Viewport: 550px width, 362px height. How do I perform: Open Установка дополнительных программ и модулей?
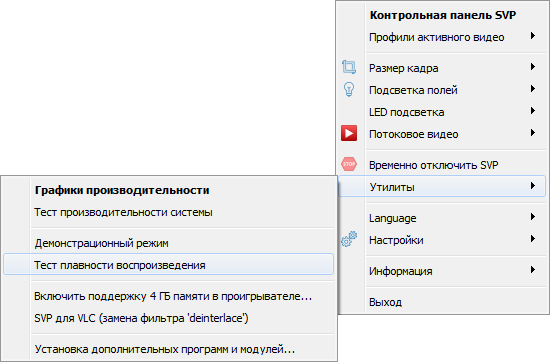pos(168,349)
